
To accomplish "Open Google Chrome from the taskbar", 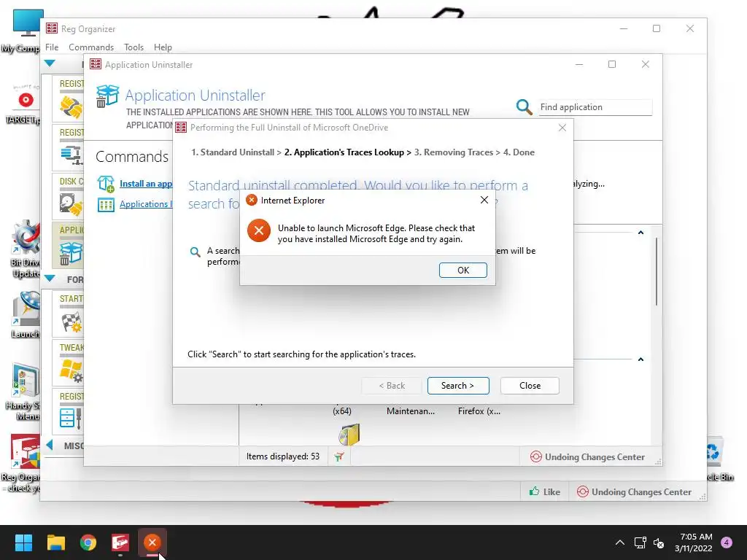I will pos(88,542).
